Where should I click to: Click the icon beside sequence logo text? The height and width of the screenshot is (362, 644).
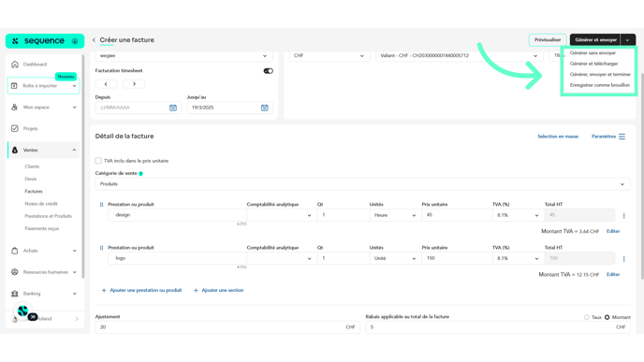click(75, 41)
